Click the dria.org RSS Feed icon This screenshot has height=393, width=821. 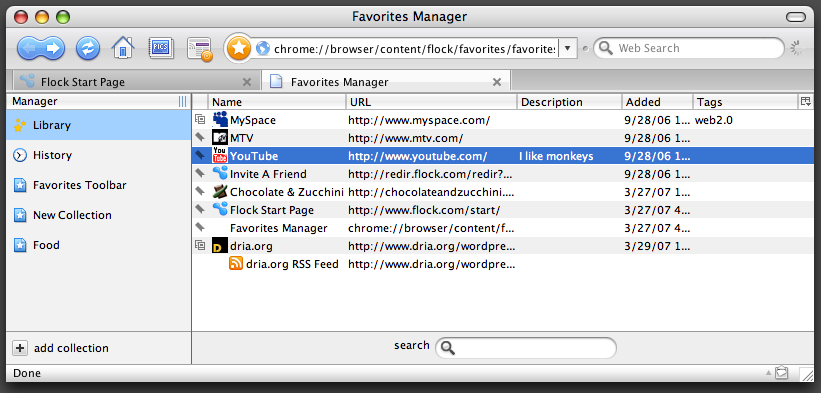click(x=236, y=264)
